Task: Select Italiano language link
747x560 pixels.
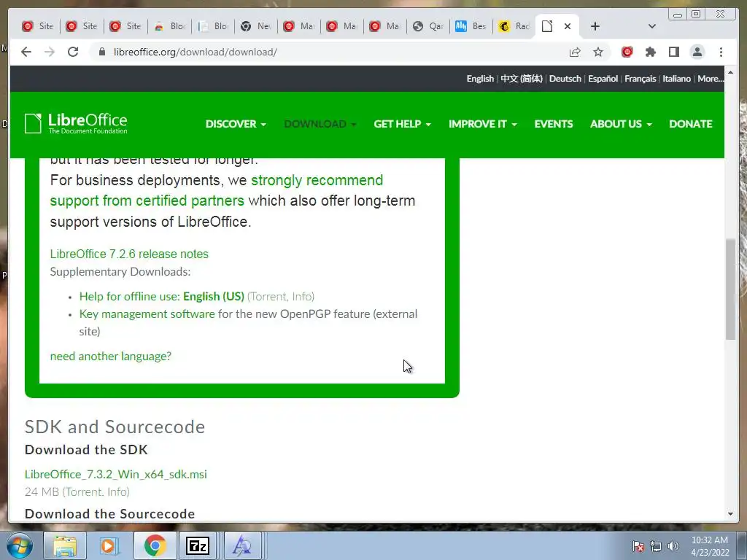Action: [x=676, y=79]
